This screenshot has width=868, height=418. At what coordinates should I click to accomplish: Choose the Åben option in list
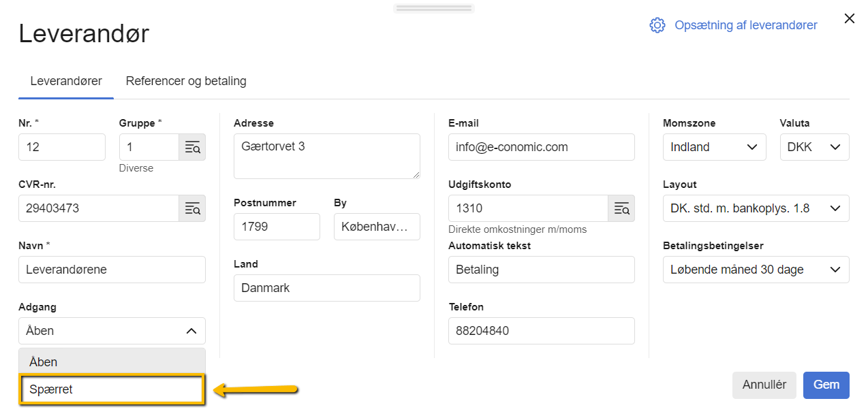click(x=112, y=361)
